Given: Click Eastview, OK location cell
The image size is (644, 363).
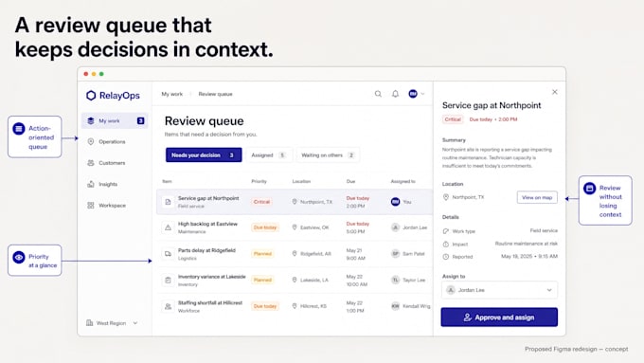Looking at the screenshot, I should point(311,227).
